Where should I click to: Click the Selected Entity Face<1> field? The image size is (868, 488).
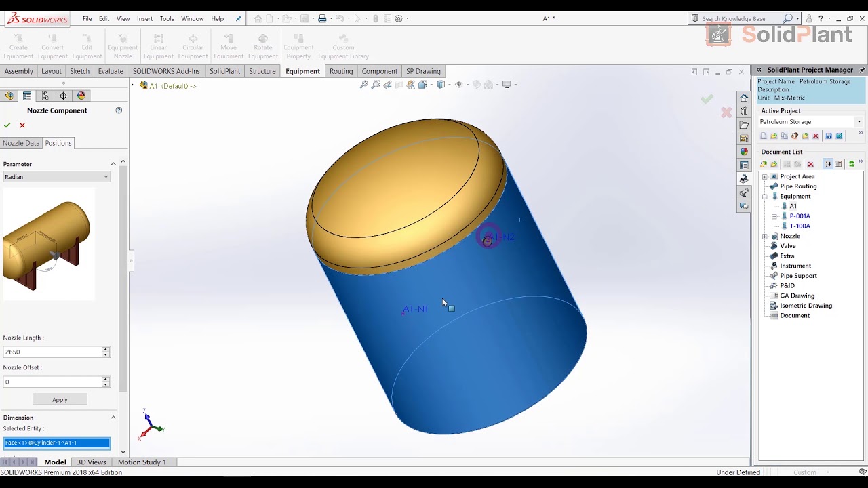(56, 443)
